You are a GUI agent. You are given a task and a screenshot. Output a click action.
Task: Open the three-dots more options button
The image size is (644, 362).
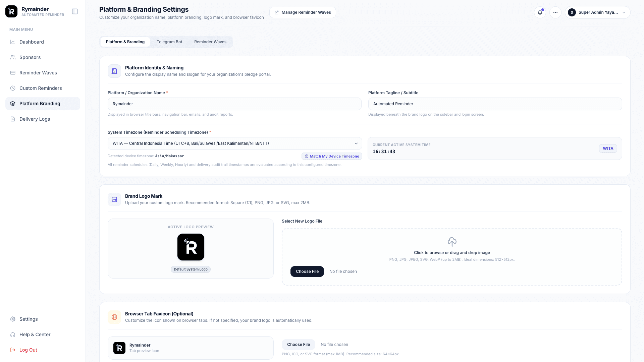point(555,12)
